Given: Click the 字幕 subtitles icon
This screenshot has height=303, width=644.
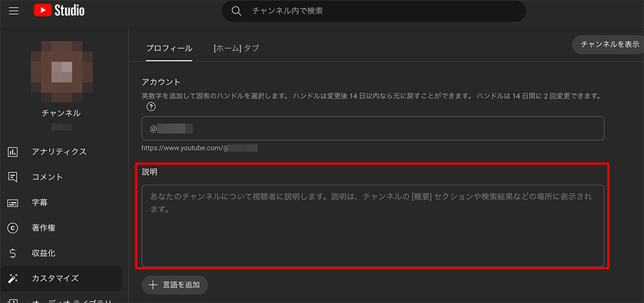Looking at the screenshot, I should point(13,203).
